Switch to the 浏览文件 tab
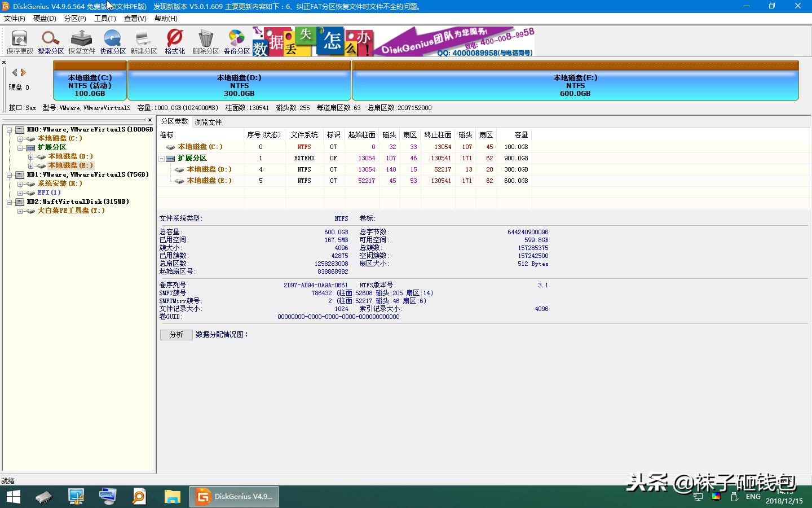This screenshot has width=812, height=508. click(x=208, y=121)
